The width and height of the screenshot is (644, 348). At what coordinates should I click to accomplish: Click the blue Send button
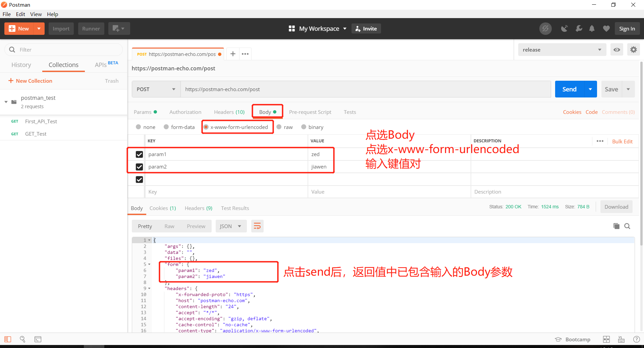point(570,89)
